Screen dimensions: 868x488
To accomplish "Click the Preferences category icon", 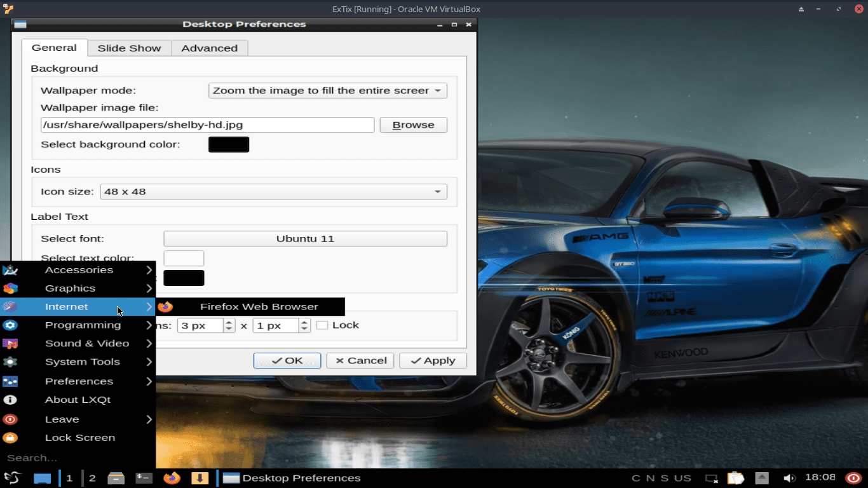I will [x=10, y=381].
